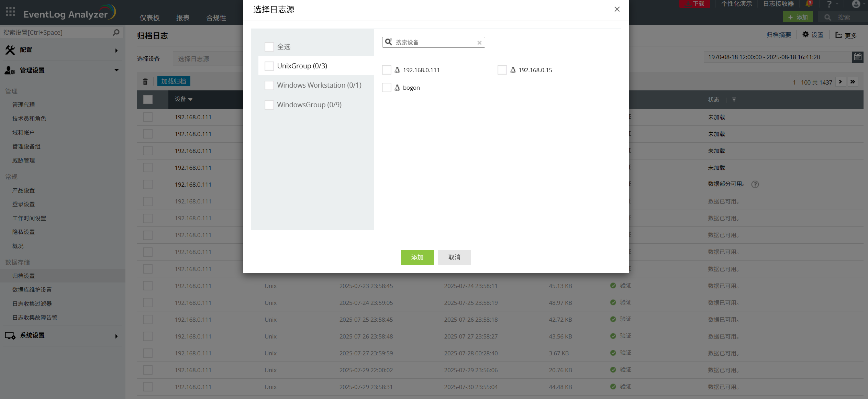Viewport: 868px width, 399px height.
Task: Select the 192.168.0.15 device checkbox
Action: [502, 70]
